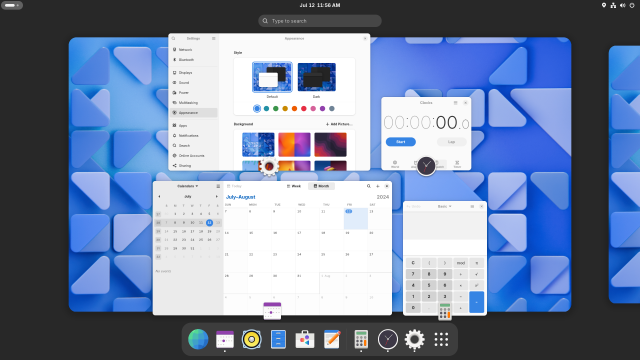Click the Type to search field
This screenshot has height=360, width=640.
coord(320,21)
